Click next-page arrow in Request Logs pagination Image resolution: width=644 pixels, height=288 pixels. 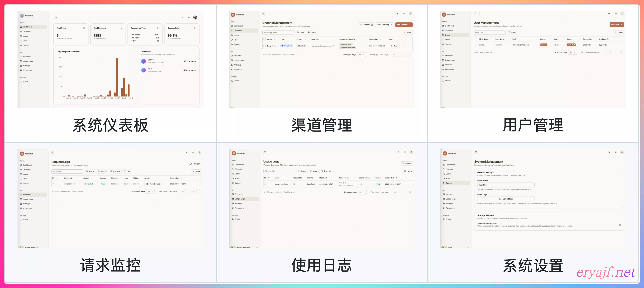coord(193,191)
